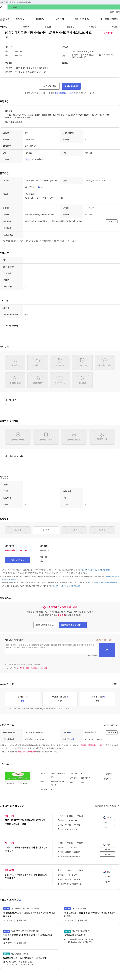Click the 건물 내부 경사로 facility icon
The width and height of the screenshot is (120, 980).
coord(102,437)
